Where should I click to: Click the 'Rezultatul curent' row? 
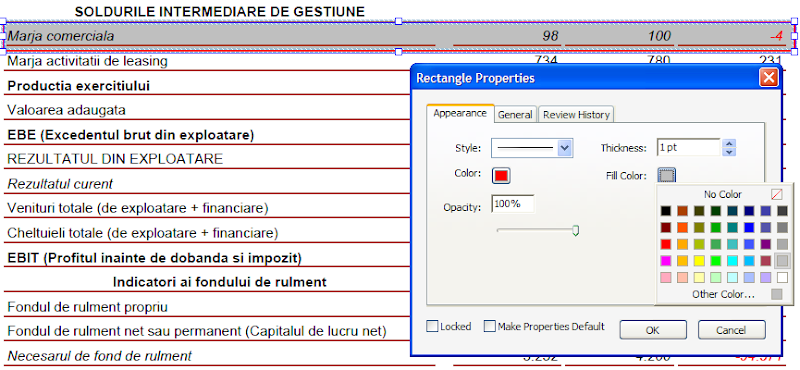click(x=60, y=184)
